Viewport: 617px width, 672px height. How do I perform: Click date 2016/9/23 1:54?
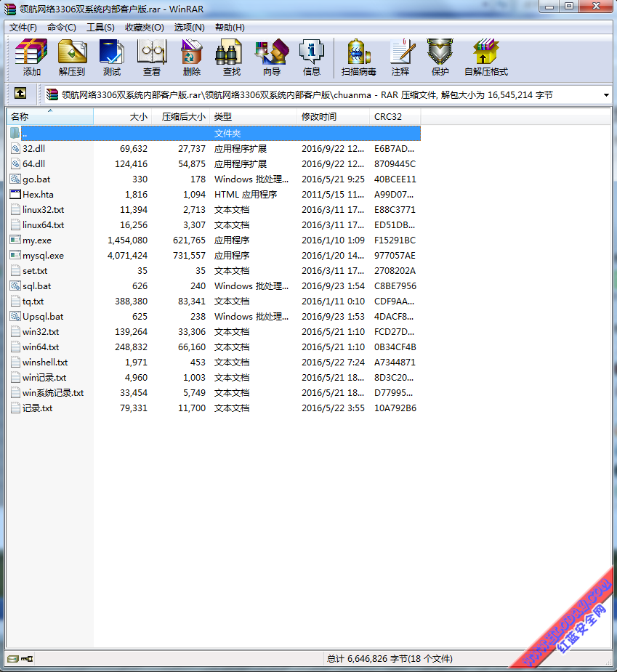333,286
